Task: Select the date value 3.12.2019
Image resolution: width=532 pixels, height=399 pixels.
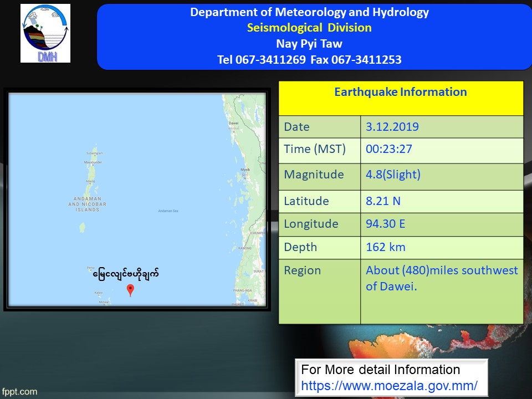Action: click(392, 127)
